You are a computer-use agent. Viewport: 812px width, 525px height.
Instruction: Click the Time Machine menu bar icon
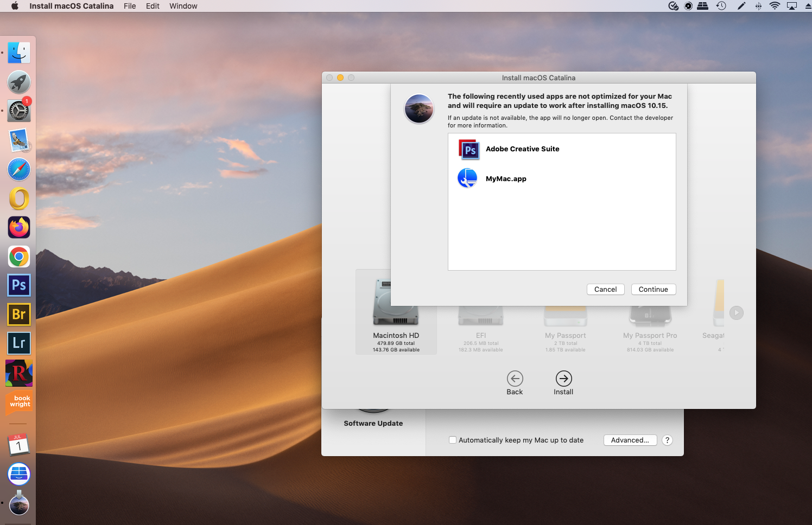(721, 6)
